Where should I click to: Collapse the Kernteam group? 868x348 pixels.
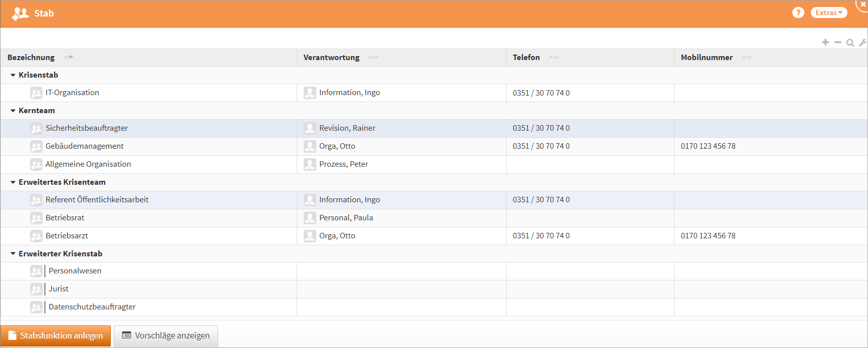coord(13,111)
